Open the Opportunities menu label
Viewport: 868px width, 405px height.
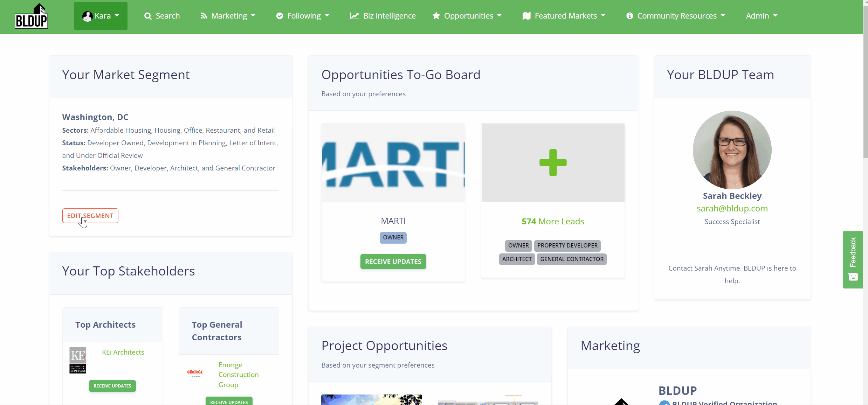(x=468, y=16)
